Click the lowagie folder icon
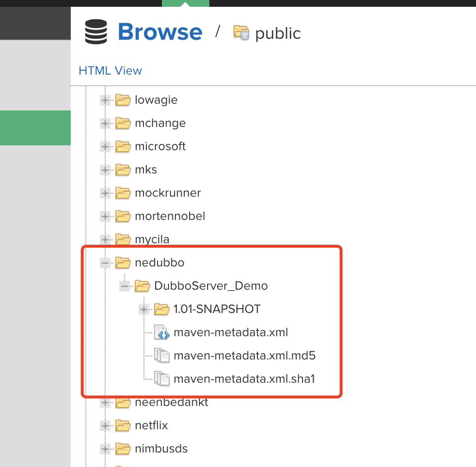 click(x=123, y=100)
